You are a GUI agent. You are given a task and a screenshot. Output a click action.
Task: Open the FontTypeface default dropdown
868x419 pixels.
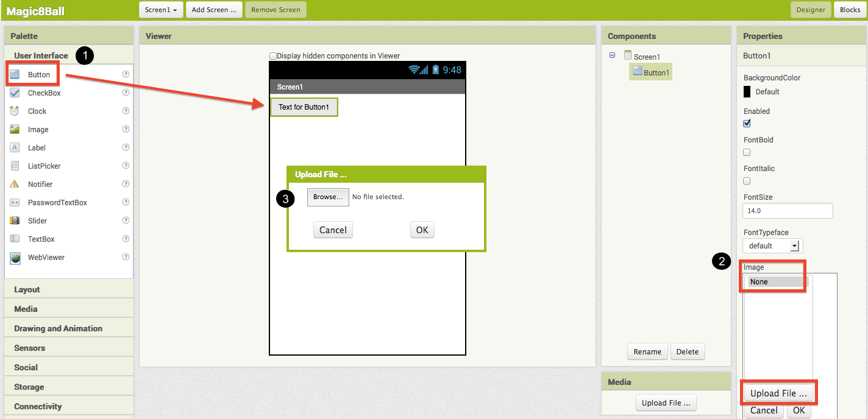point(772,245)
